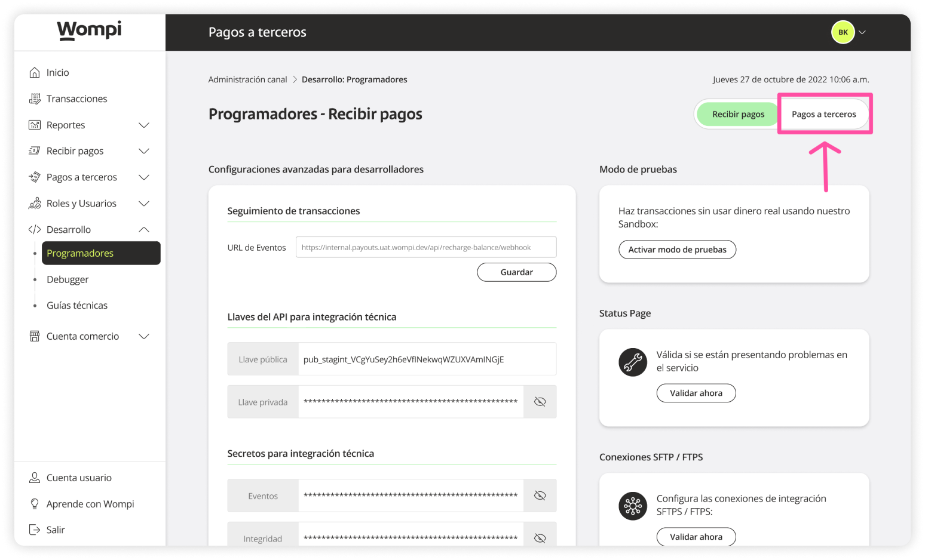Collapse the Desarrollo section chevron
The width and height of the screenshot is (925, 560).
[x=144, y=230]
